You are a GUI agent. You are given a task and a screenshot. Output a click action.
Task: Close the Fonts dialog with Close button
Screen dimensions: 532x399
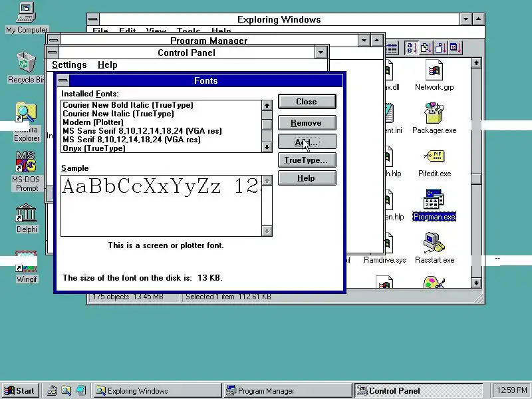tap(307, 102)
